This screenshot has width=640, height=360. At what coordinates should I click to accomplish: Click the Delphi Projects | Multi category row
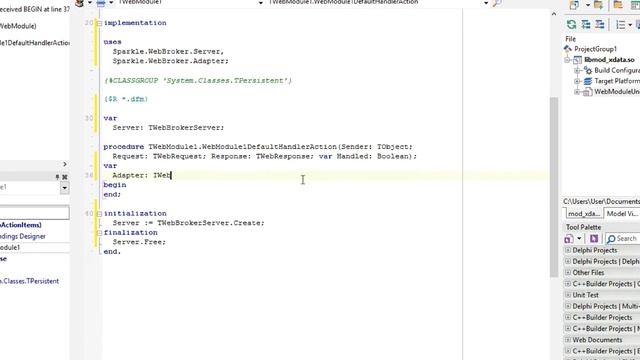click(x=602, y=306)
